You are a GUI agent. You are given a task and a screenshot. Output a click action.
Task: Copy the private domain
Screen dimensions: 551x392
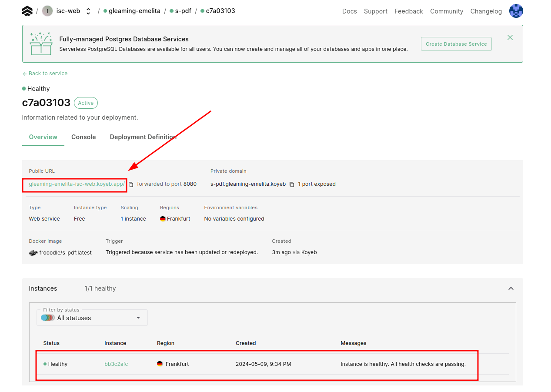(292, 184)
